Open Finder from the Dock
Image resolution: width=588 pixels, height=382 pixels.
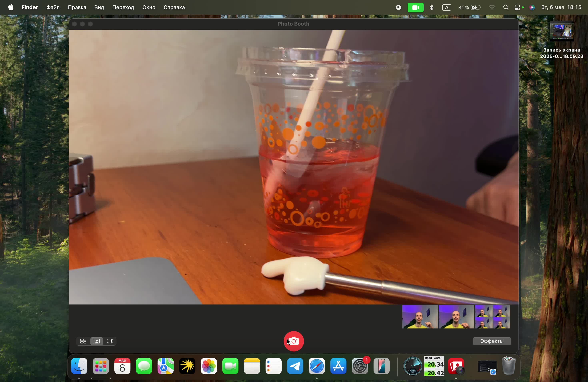point(79,366)
